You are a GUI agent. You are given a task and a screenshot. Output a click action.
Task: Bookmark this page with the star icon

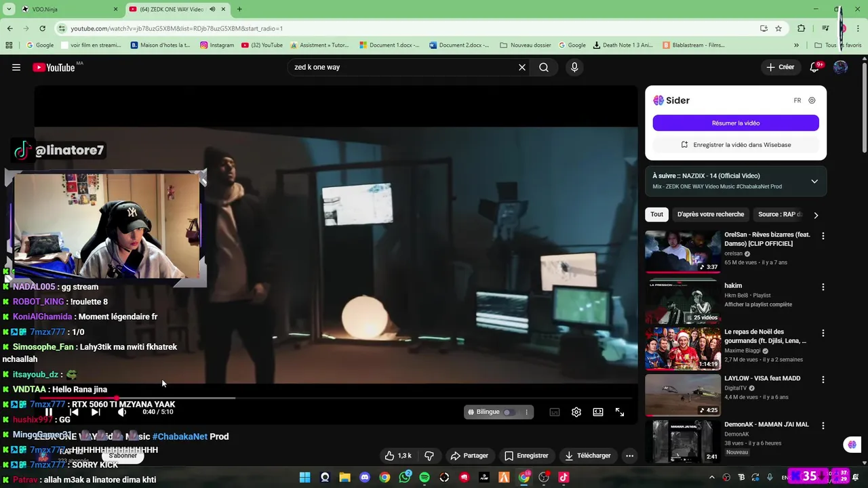(x=778, y=28)
